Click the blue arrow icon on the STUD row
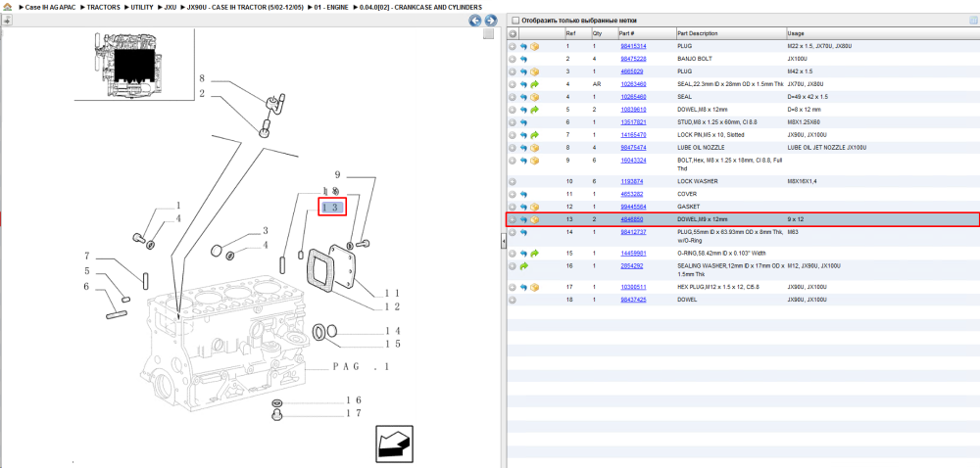This screenshot has height=468, width=980. click(523, 122)
